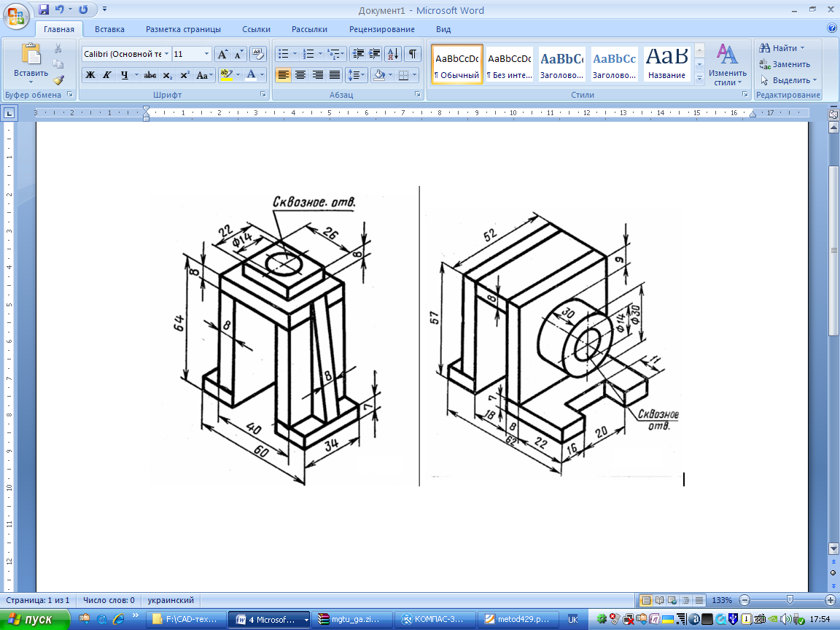This screenshot has width=840, height=630.
Task: Increase font size with the large A
Action: coord(222,54)
